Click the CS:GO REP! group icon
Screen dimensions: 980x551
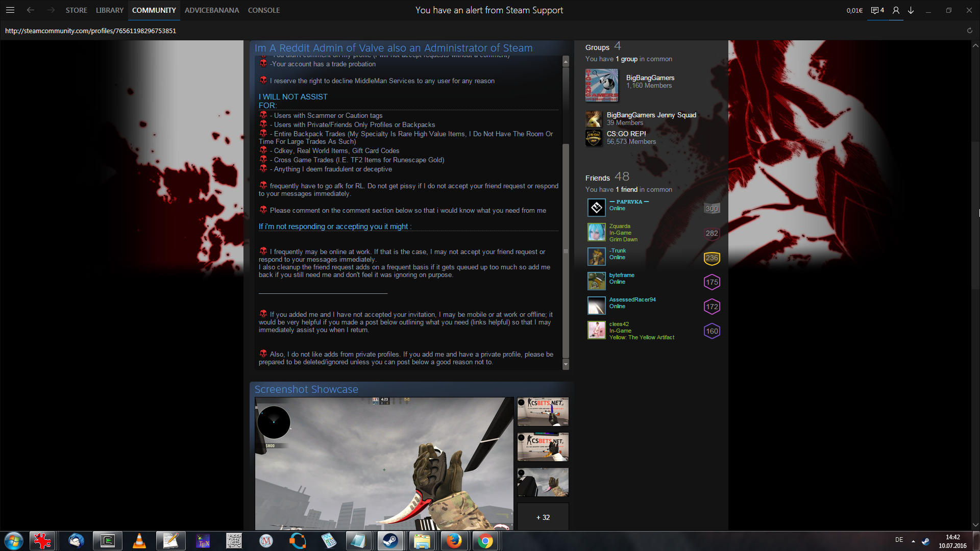point(594,138)
